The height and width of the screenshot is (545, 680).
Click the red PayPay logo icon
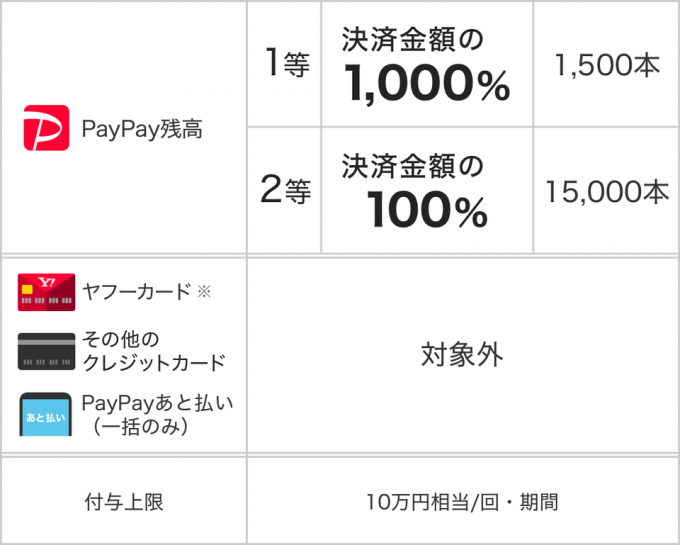[46, 128]
